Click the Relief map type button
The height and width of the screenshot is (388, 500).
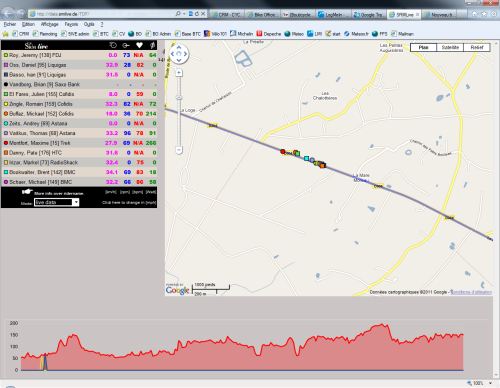[477, 47]
